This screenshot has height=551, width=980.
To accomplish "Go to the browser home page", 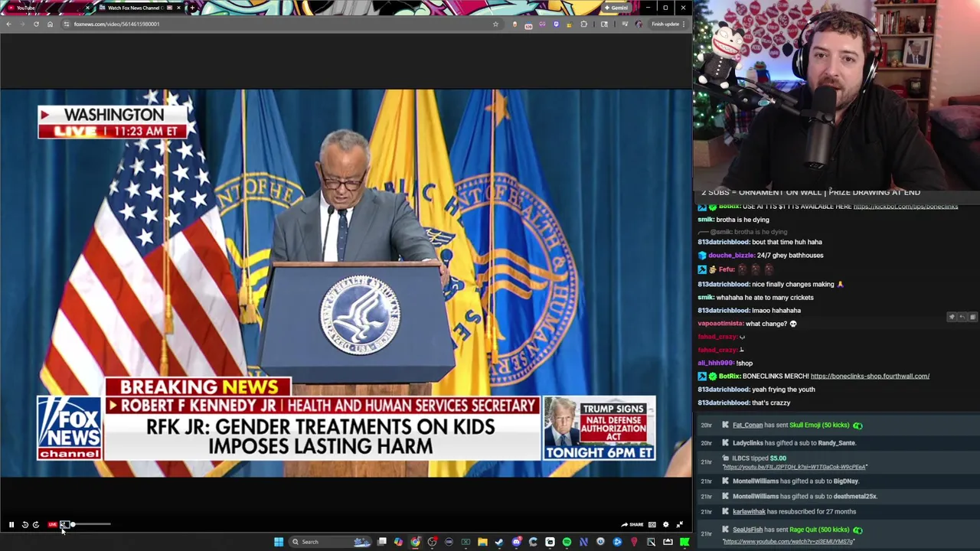I will tap(50, 24).
